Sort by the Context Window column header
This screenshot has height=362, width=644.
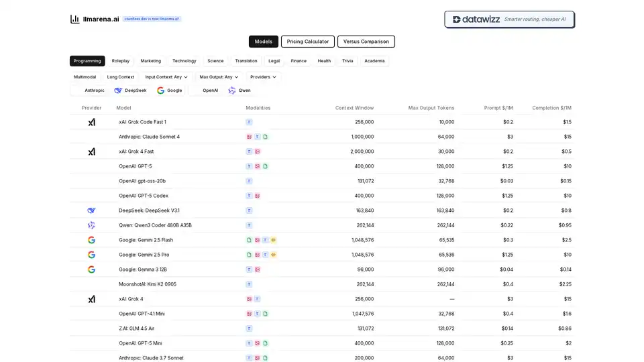pos(354,108)
